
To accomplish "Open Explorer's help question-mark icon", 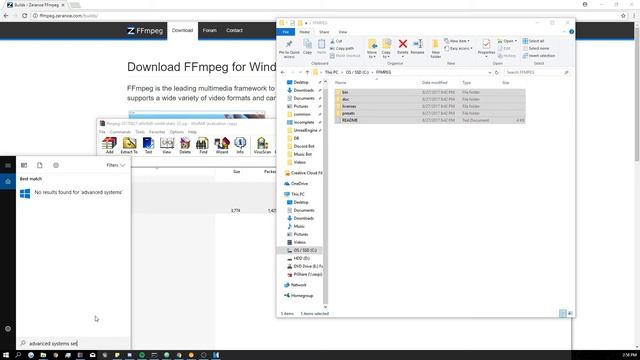I will [571, 32].
